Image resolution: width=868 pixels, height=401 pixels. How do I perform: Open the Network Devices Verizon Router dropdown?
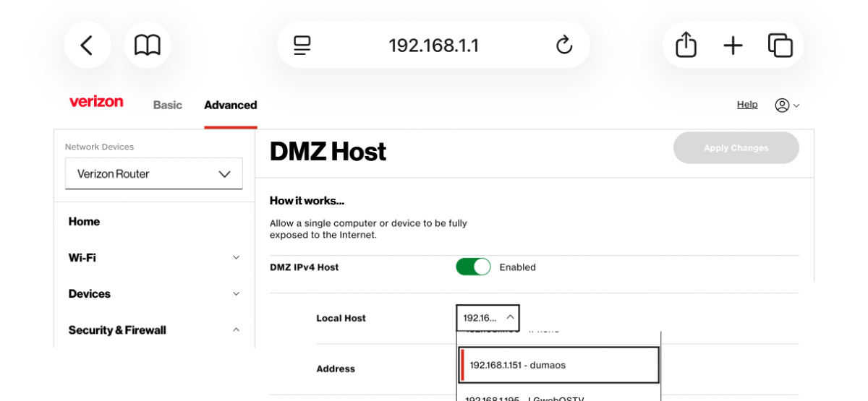point(154,173)
